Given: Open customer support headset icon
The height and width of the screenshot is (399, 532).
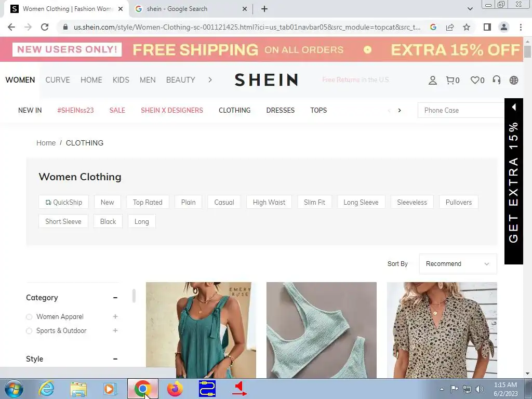Looking at the screenshot, I should coord(496,80).
